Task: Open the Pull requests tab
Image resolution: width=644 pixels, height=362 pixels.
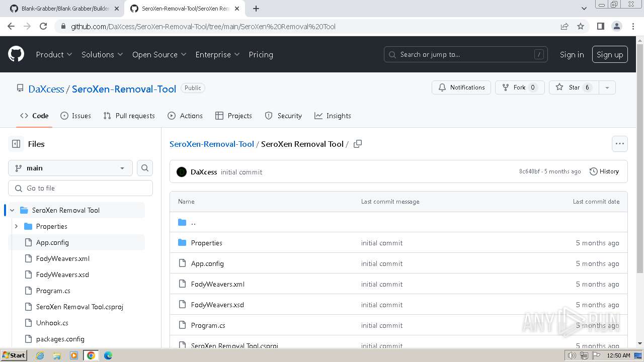Action: click(129, 116)
